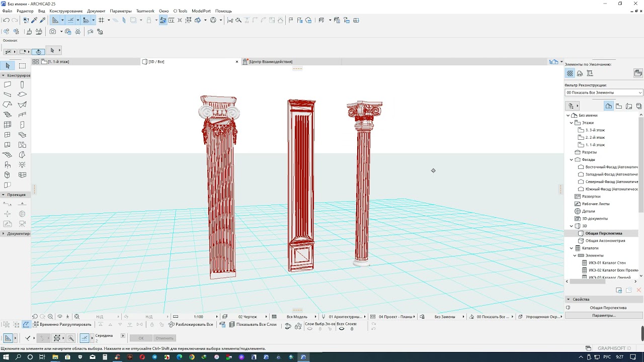Toggle Project Map view in Navigator

[x=609, y=106]
